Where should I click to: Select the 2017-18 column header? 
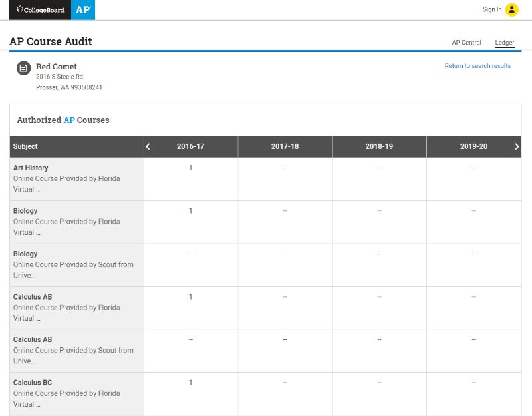[x=285, y=146]
